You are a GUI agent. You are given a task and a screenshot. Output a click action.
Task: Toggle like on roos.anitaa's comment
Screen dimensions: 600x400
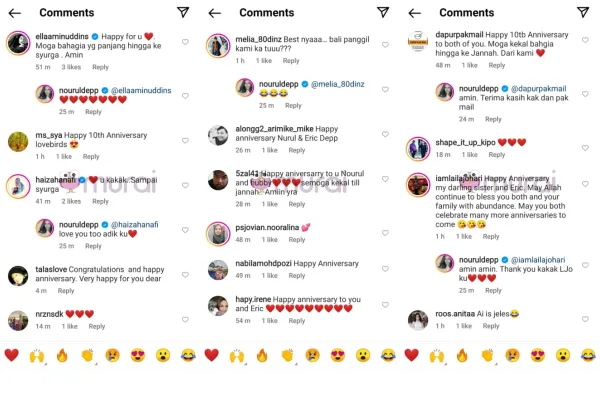click(585, 319)
